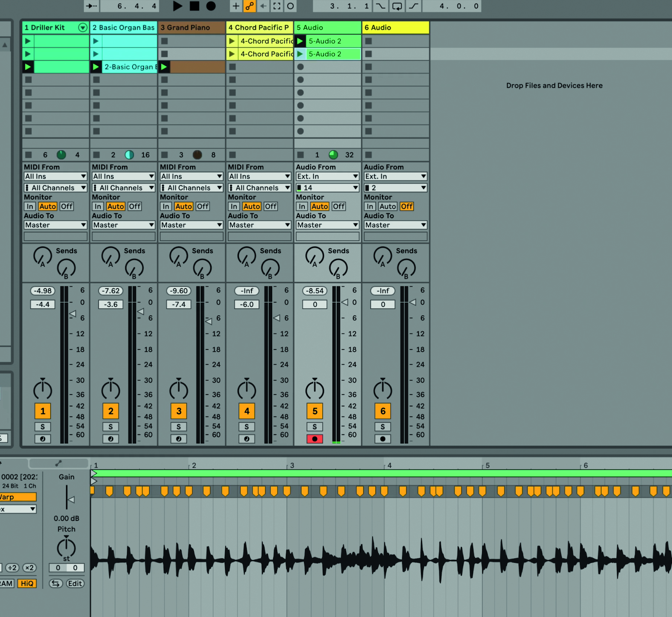Click the Re-enable Automation arrow icon
This screenshot has height=617, width=672.
coord(263,6)
